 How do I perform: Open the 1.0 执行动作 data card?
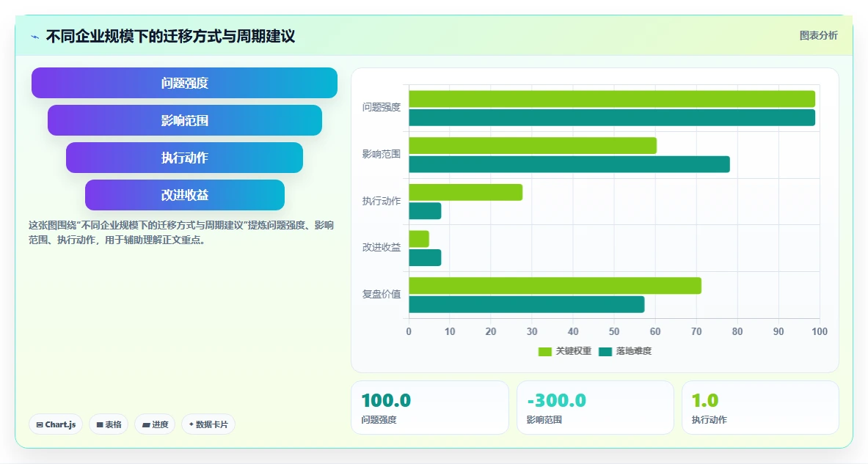760,408
